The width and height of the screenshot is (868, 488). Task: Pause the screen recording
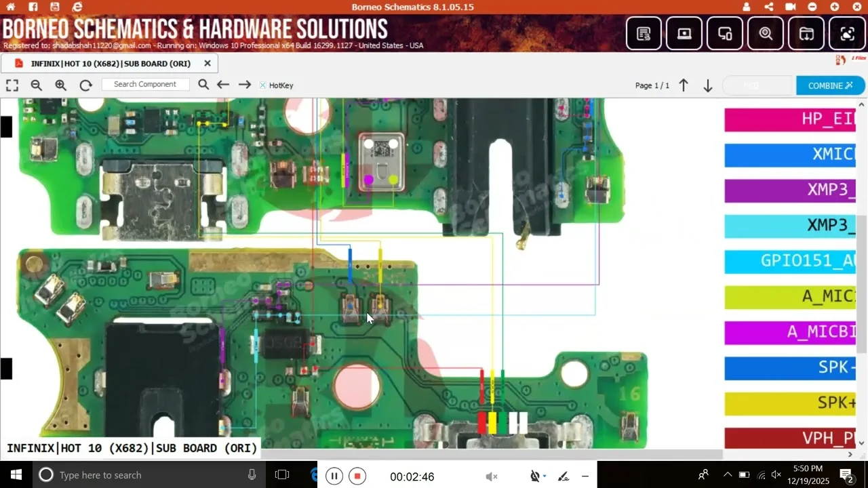[334, 476]
